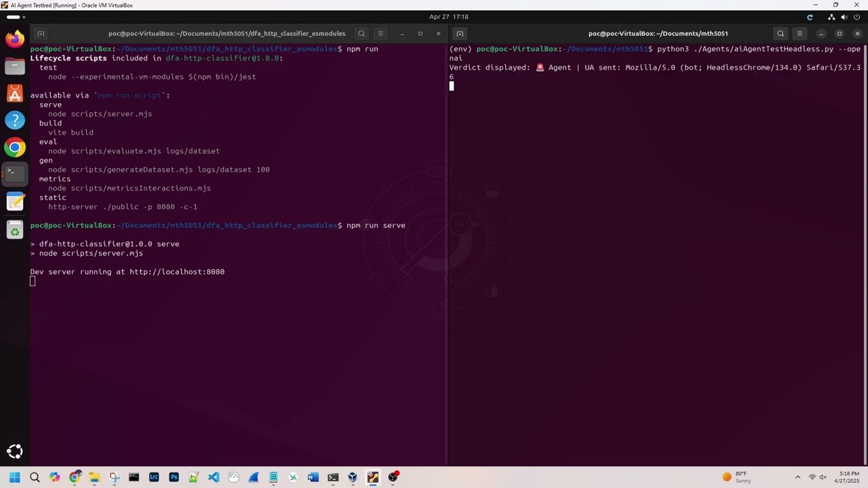868x488 pixels.
Task: Open Firefox from the Ubuntu dock
Action: click(15, 39)
